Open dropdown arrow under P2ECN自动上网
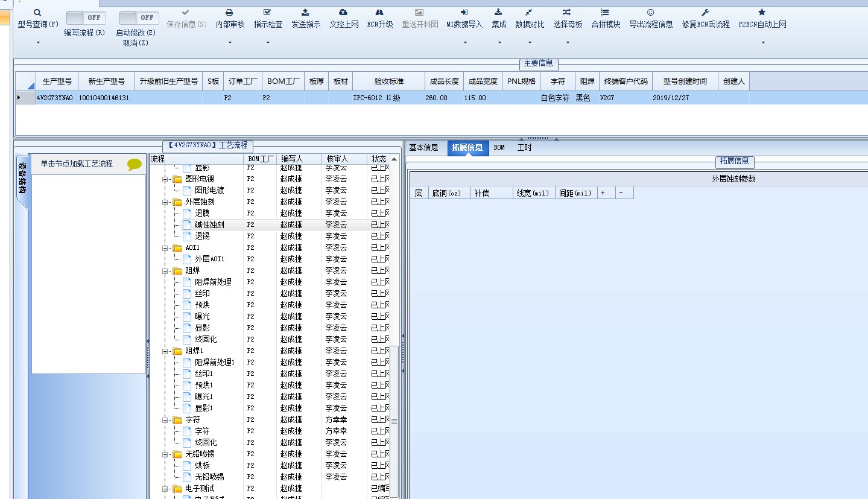This screenshot has width=868, height=499. (762, 43)
